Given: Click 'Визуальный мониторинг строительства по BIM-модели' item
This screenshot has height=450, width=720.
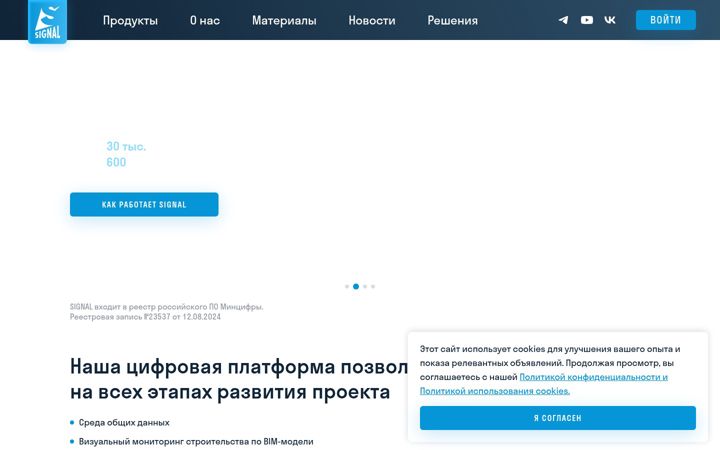Looking at the screenshot, I should [x=196, y=442].
